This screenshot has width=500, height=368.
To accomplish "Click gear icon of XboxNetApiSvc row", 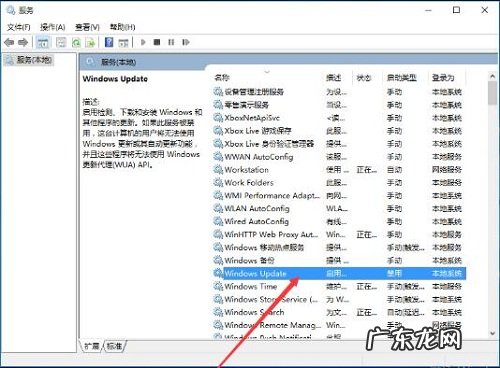I will (x=218, y=118).
